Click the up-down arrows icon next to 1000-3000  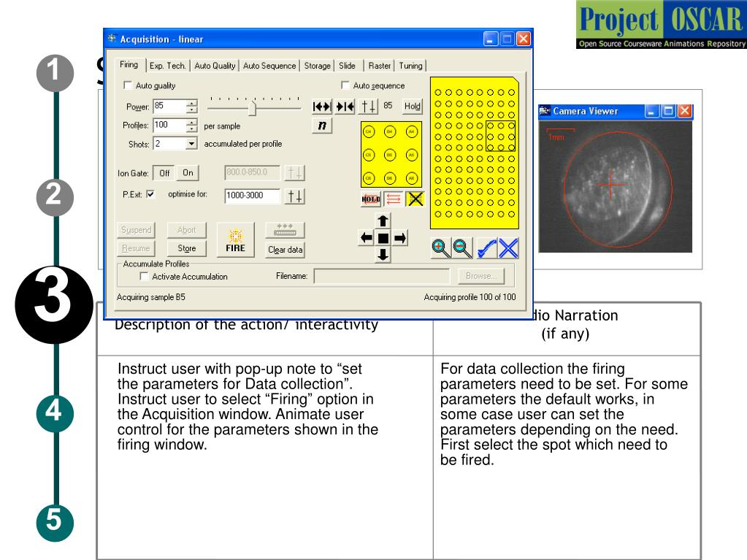[295, 196]
